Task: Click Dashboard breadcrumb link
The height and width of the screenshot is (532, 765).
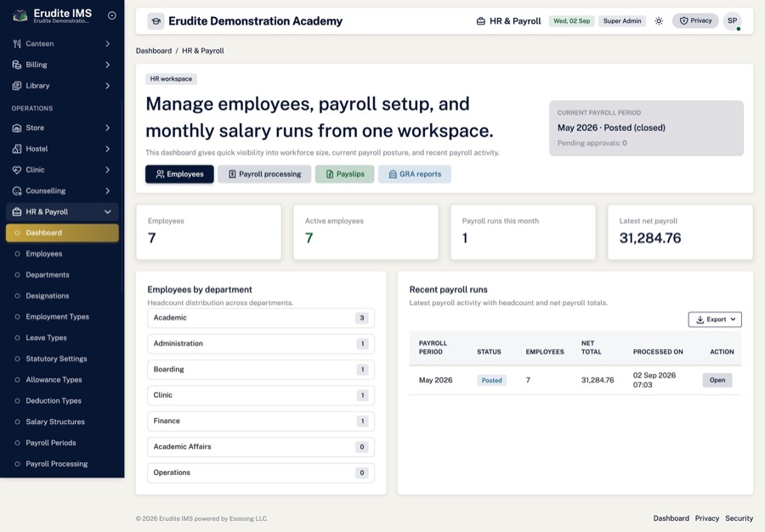Action: 154,51
